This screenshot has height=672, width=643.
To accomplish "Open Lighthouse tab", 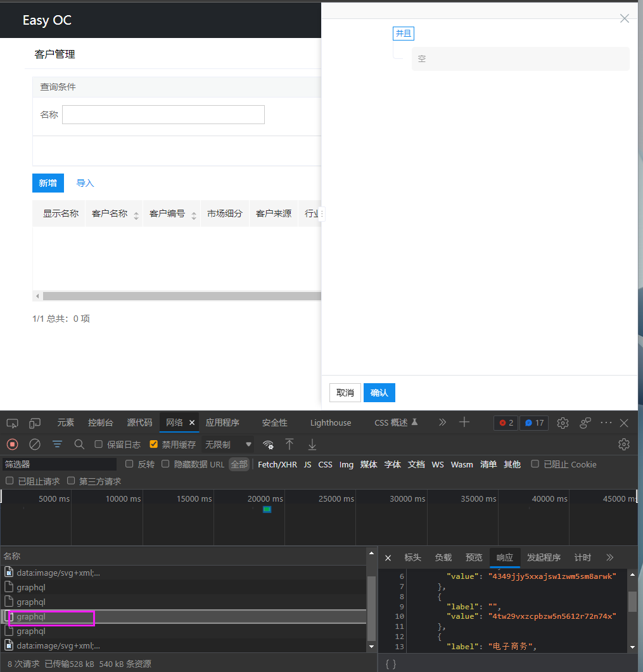I will (x=331, y=422).
